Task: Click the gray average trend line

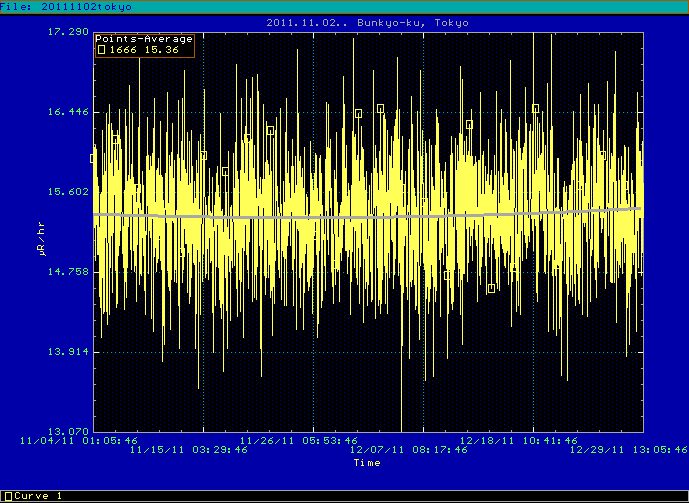Action: pyautogui.click(x=367, y=215)
